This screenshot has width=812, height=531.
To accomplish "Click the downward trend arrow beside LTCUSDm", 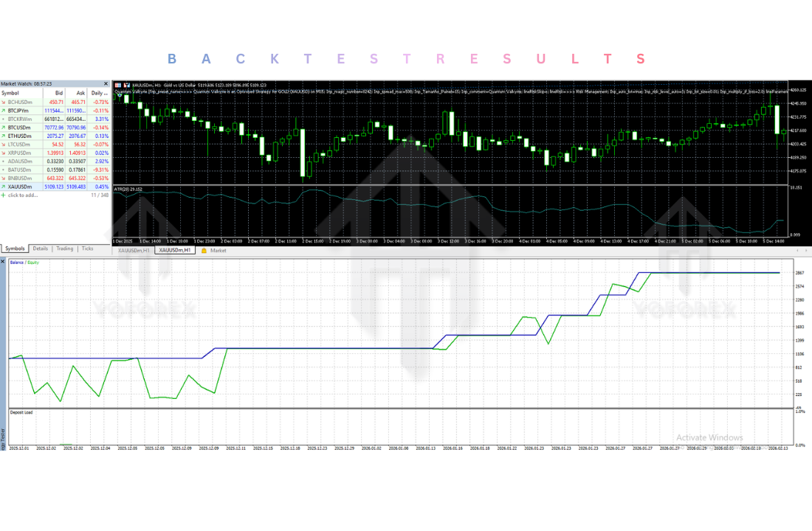I will 4,143.
